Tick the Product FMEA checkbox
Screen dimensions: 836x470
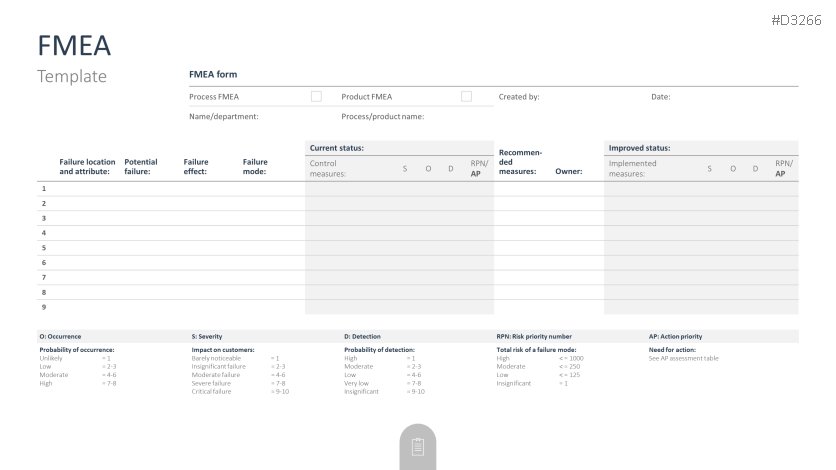click(466, 97)
